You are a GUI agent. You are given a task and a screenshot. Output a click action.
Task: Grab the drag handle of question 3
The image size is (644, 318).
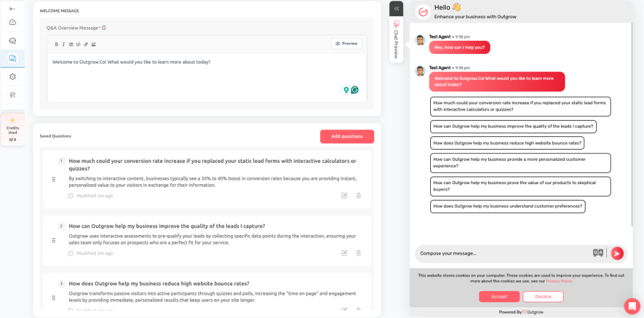[x=53, y=298]
